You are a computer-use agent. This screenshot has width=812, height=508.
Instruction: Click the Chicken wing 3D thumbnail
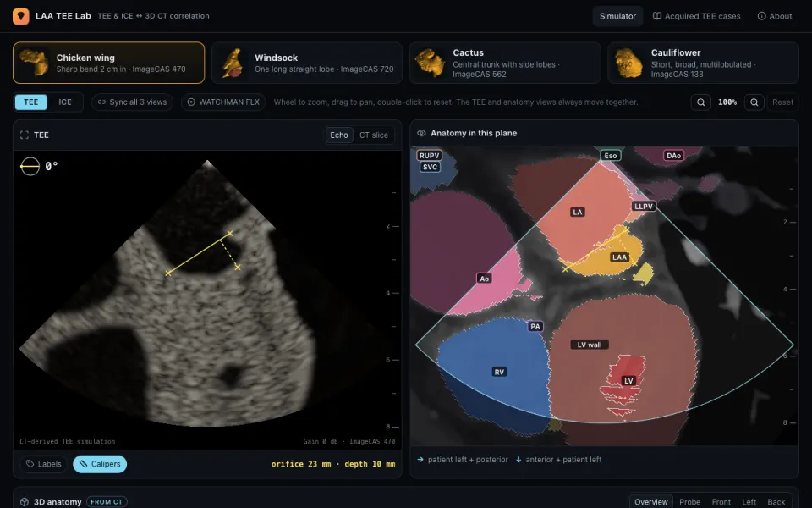point(34,63)
